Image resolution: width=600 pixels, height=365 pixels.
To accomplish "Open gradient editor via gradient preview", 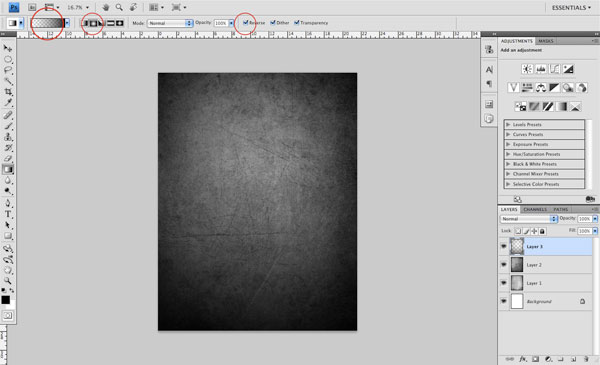I will coord(47,23).
